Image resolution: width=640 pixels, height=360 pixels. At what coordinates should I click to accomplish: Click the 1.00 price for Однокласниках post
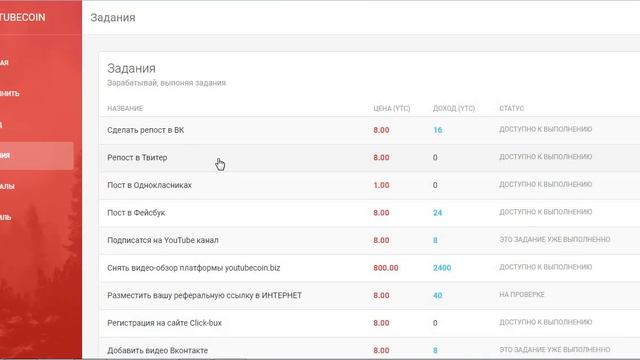click(x=381, y=185)
